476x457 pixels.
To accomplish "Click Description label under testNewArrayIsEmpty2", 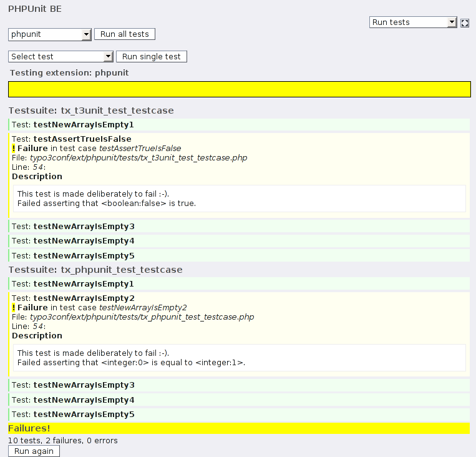I will tap(37, 336).
